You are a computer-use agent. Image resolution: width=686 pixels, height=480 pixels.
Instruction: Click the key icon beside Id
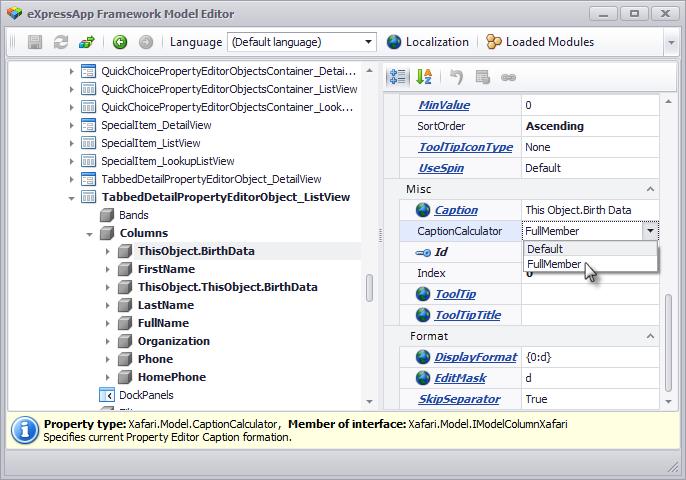[x=423, y=252]
